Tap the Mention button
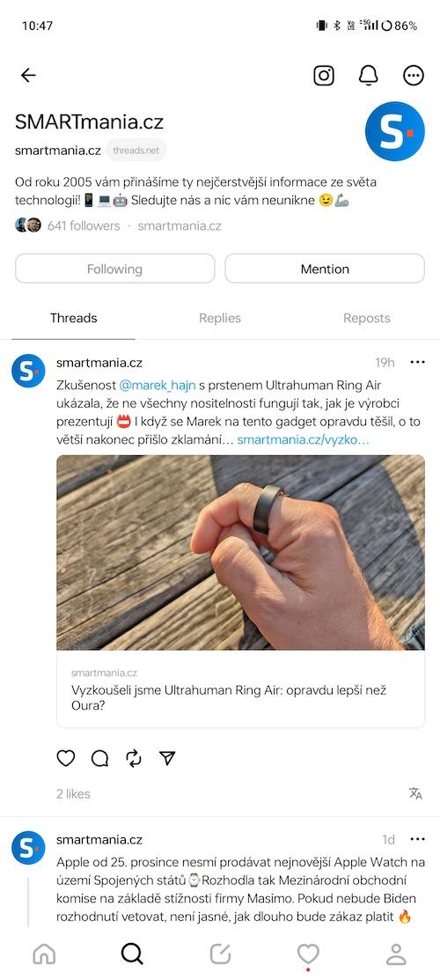The height and width of the screenshot is (980, 440). [325, 269]
